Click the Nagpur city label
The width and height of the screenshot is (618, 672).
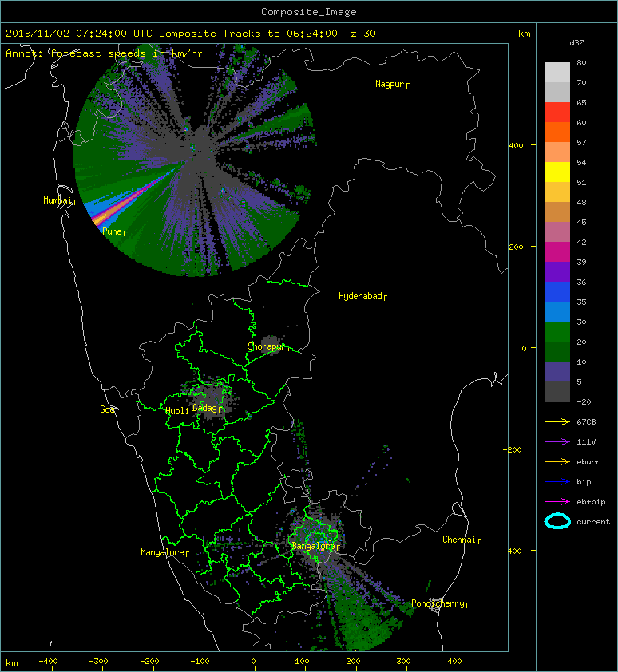[392, 84]
